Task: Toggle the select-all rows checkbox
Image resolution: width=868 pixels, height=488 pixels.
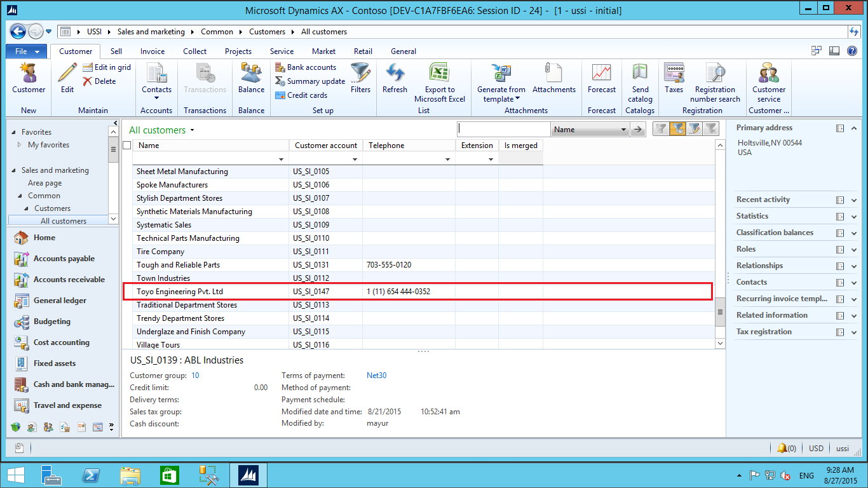Action: pos(127,146)
